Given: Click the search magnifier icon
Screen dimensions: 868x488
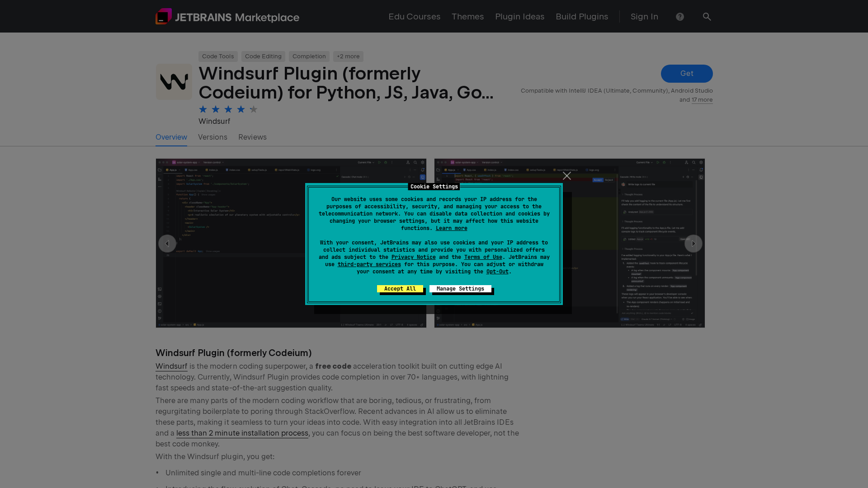Looking at the screenshot, I should [707, 17].
